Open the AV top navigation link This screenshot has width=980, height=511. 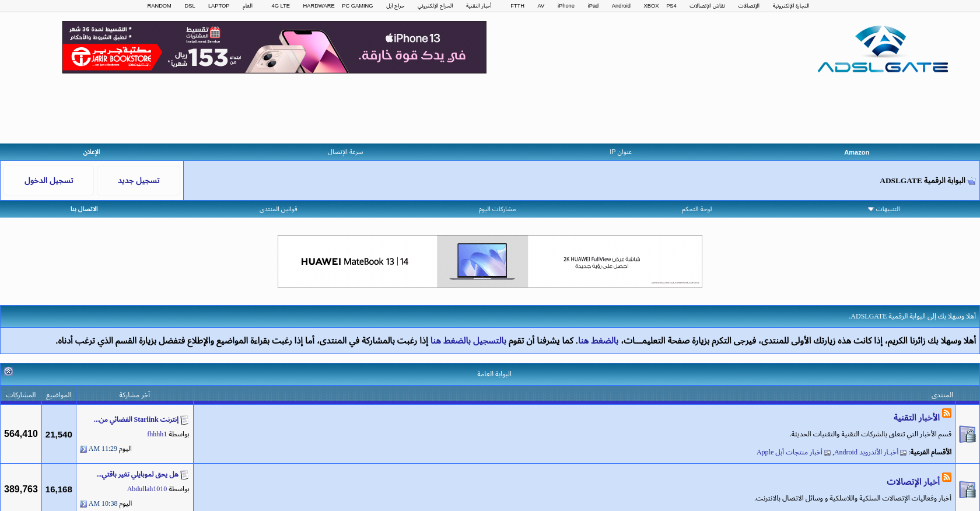click(x=541, y=6)
